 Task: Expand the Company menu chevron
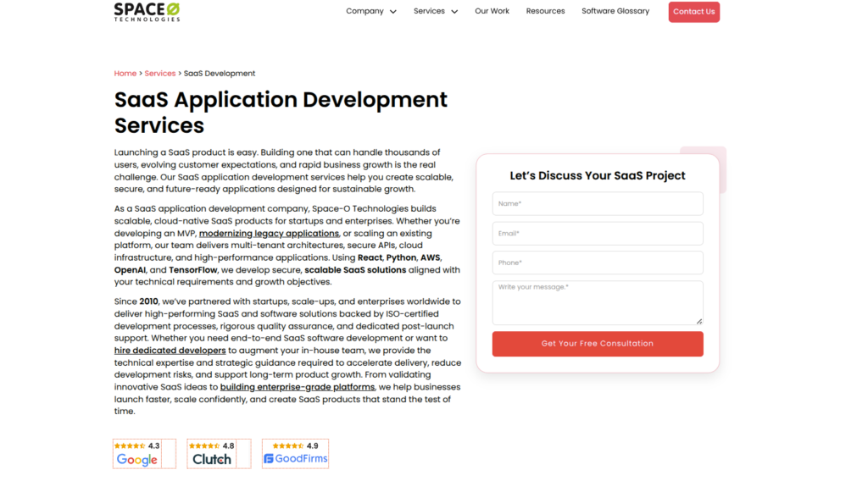click(393, 12)
